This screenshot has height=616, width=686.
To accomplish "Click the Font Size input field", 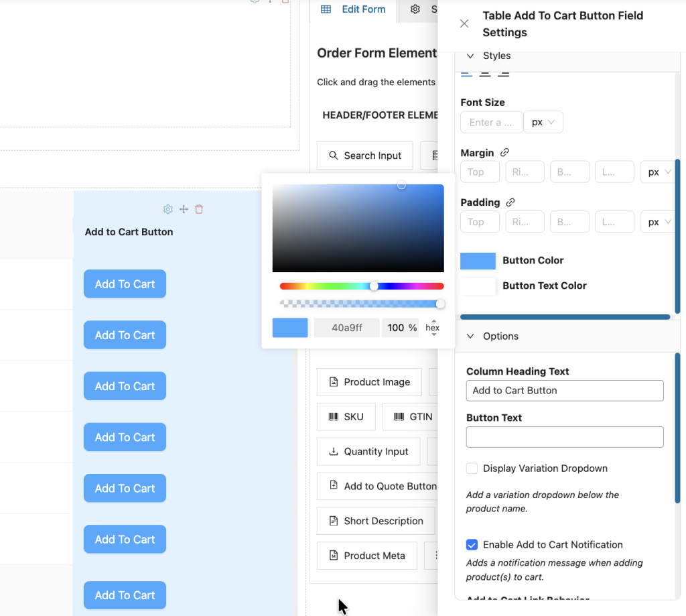I will 492,122.
